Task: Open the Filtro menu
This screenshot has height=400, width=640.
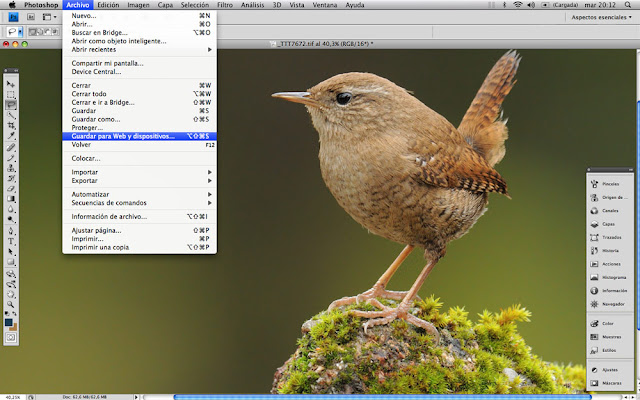Action: [x=225, y=5]
